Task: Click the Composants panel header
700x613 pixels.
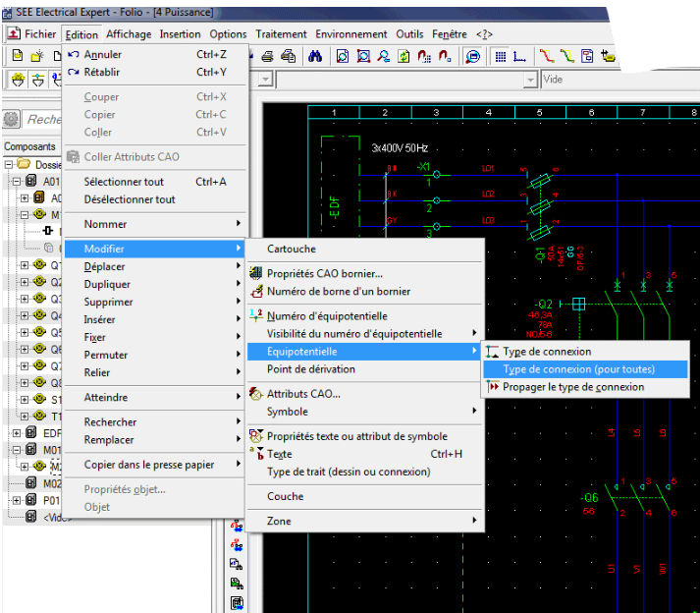Action: click(x=29, y=146)
